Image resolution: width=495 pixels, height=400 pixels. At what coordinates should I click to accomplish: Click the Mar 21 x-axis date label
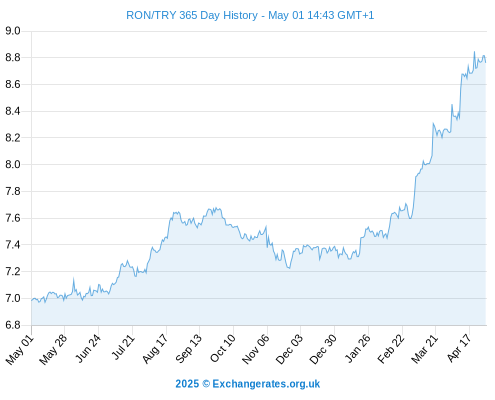click(425, 349)
